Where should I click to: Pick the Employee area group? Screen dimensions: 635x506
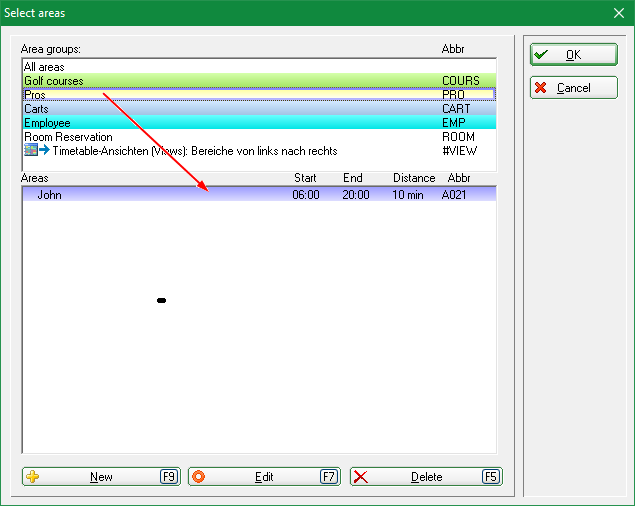click(47, 123)
